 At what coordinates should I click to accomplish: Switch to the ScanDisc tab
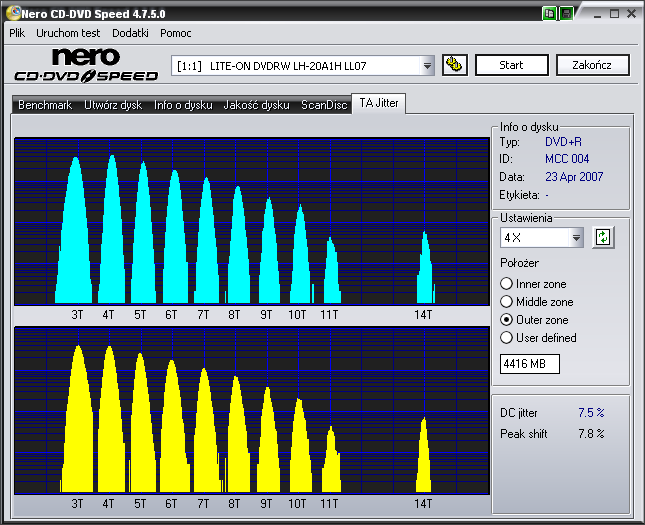[x=324, y=105]
